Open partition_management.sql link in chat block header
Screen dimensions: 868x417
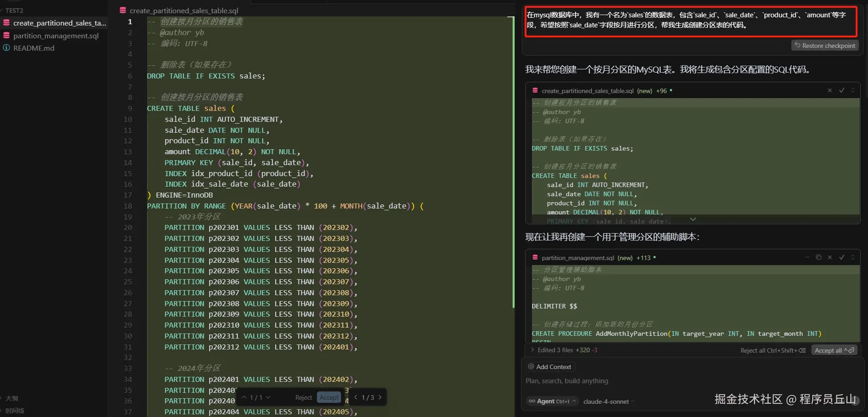578,258
